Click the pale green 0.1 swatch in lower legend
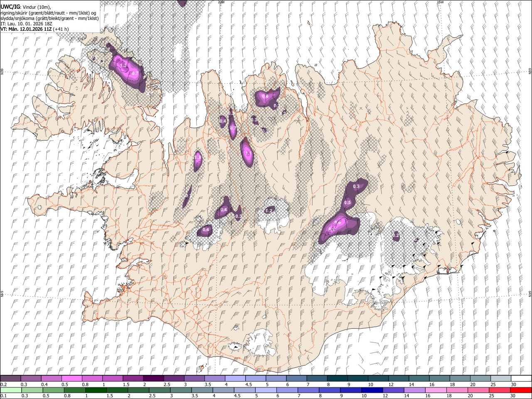 click(x=10, y=390)
